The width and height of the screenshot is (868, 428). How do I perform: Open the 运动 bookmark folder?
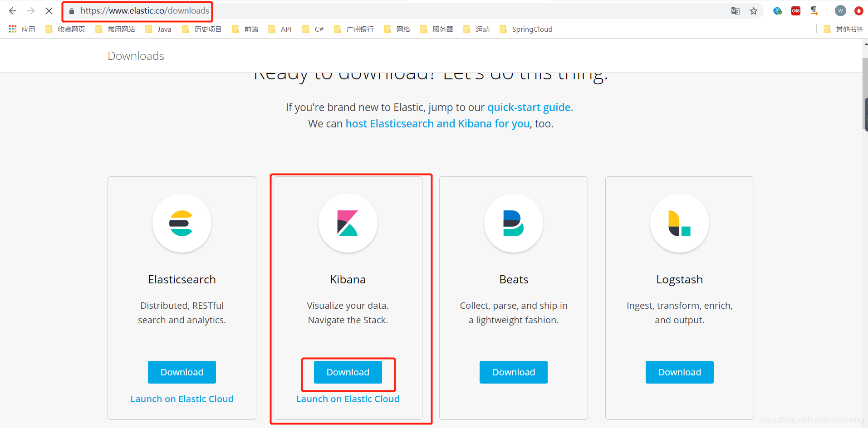476,29
